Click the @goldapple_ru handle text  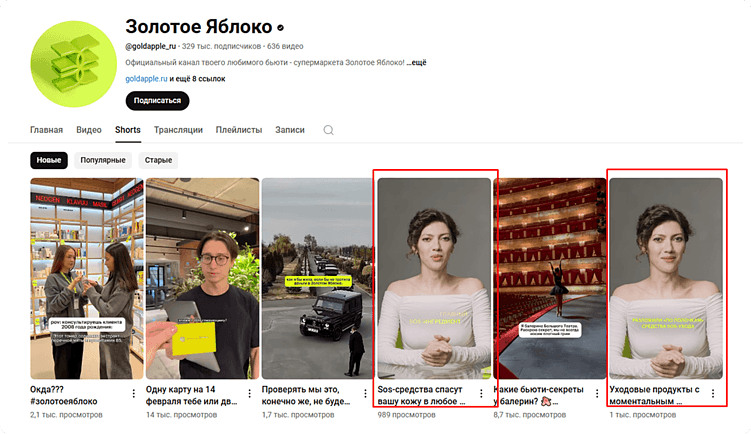click(x=151, y=46)
